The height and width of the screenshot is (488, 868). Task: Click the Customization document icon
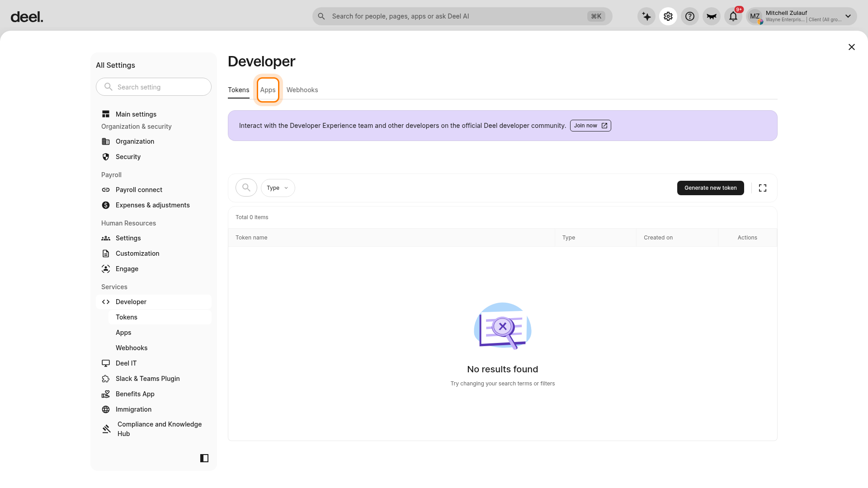(x=106, y=253)
